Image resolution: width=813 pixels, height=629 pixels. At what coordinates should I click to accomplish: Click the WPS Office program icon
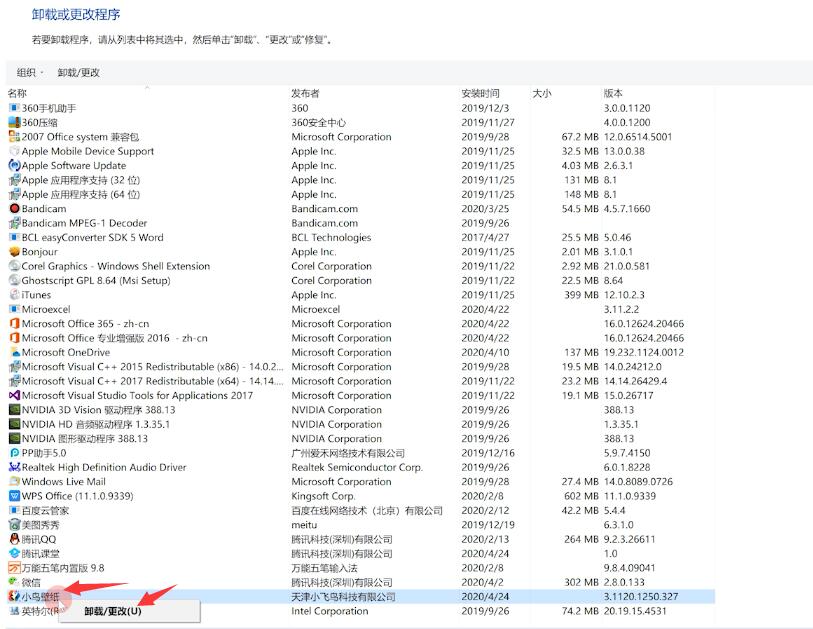point(15,496)
